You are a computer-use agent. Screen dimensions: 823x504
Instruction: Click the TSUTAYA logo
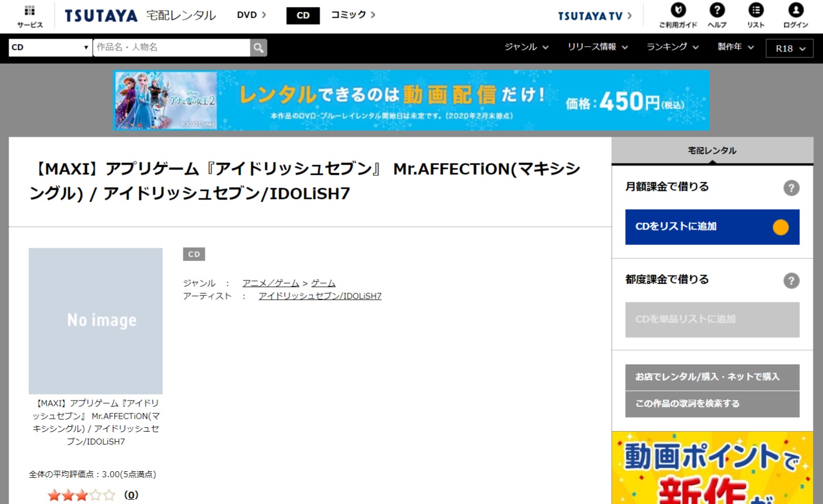(x=101, y=16)
